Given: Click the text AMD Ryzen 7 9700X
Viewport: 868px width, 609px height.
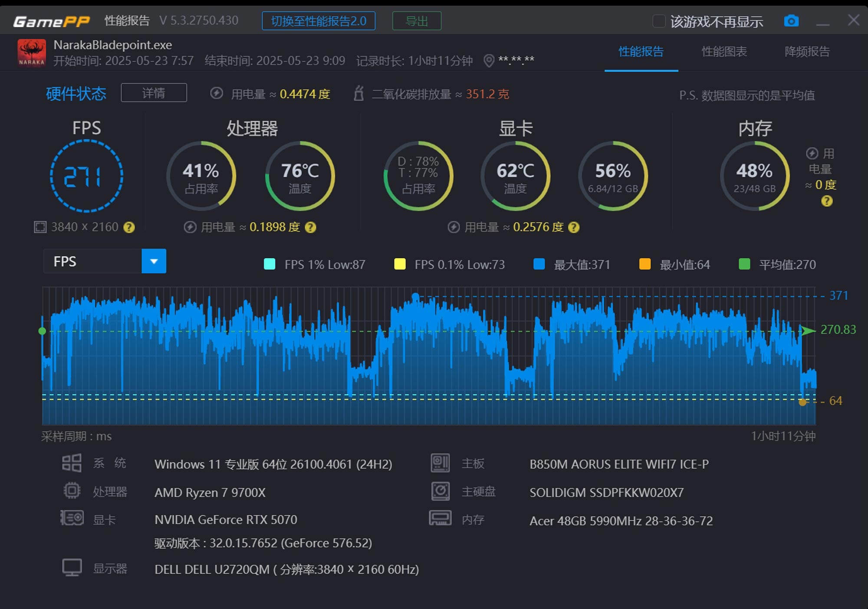Looking at the screenshot, I should [210, 492].
